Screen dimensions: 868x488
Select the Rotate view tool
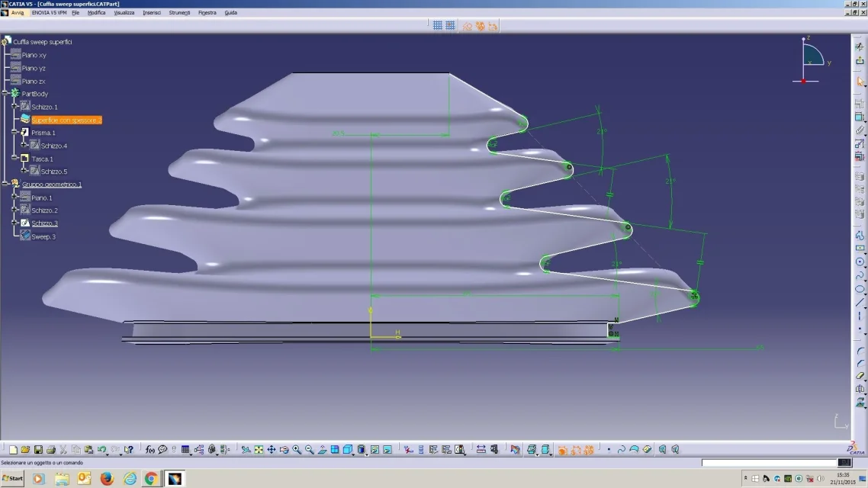(284, 450)
